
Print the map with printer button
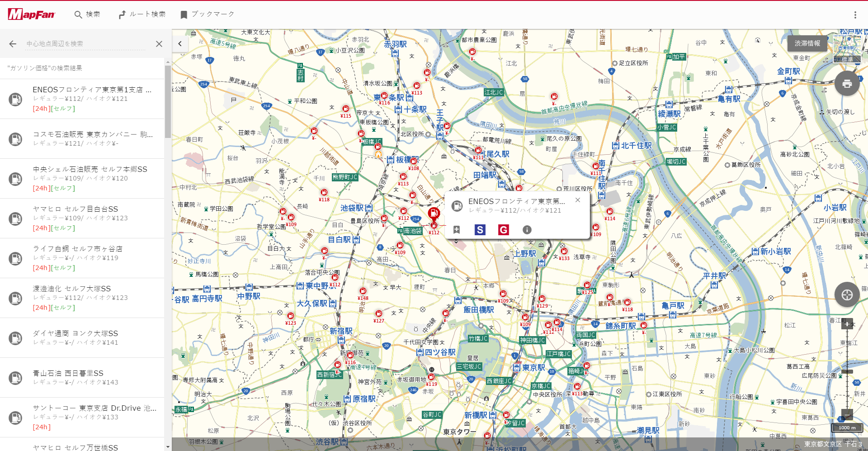click(x=847, y=84)
